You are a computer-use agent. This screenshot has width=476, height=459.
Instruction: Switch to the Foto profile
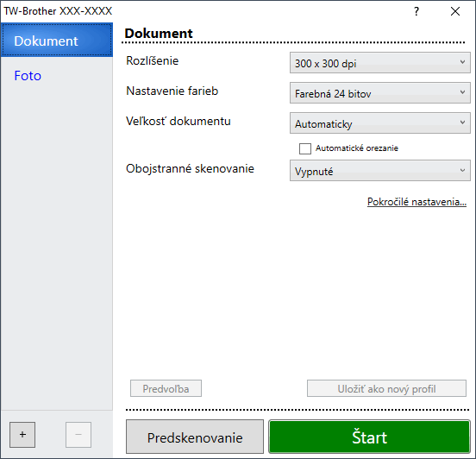tap(28, 76)
